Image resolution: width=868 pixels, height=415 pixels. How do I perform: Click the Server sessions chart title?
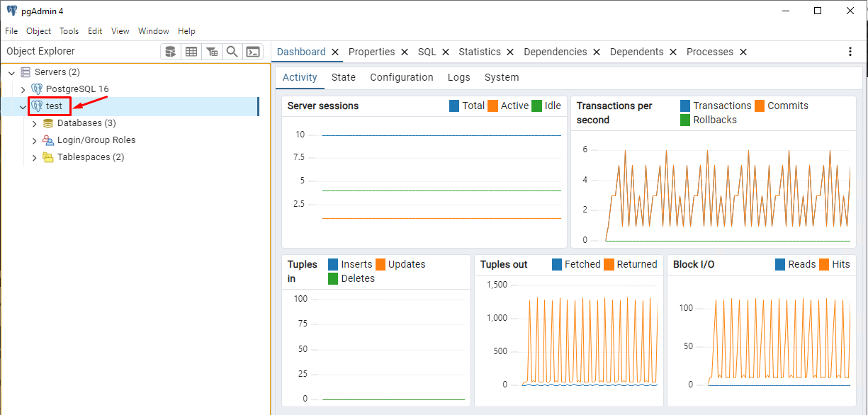coord(323,106)
